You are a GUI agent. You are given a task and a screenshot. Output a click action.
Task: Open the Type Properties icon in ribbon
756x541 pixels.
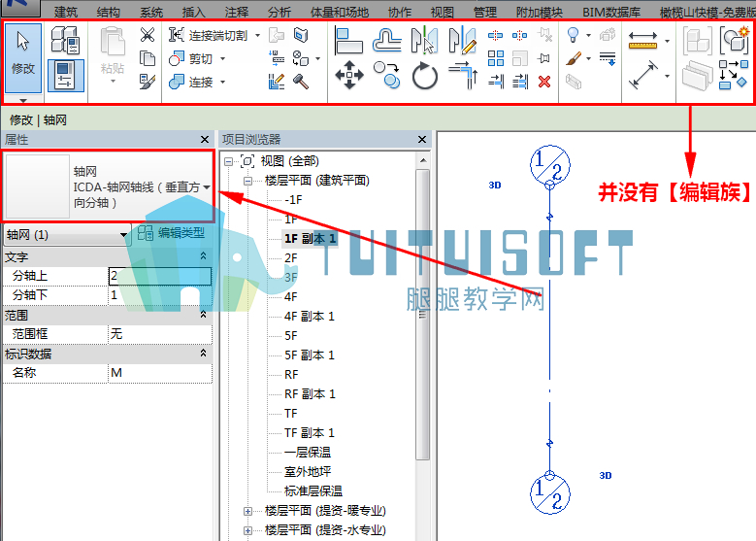point(66,40)
